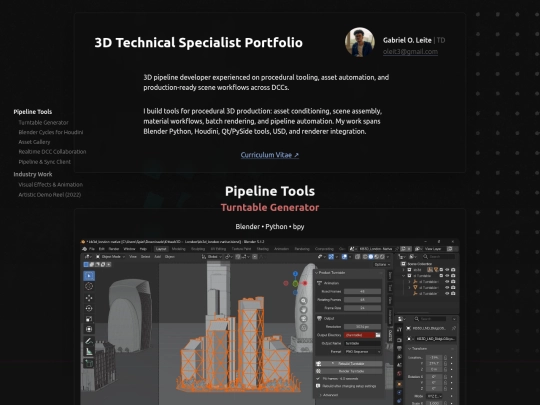Collapse the Product Turntable panel
Screen dimensions: 540x405
click(317, 273)
